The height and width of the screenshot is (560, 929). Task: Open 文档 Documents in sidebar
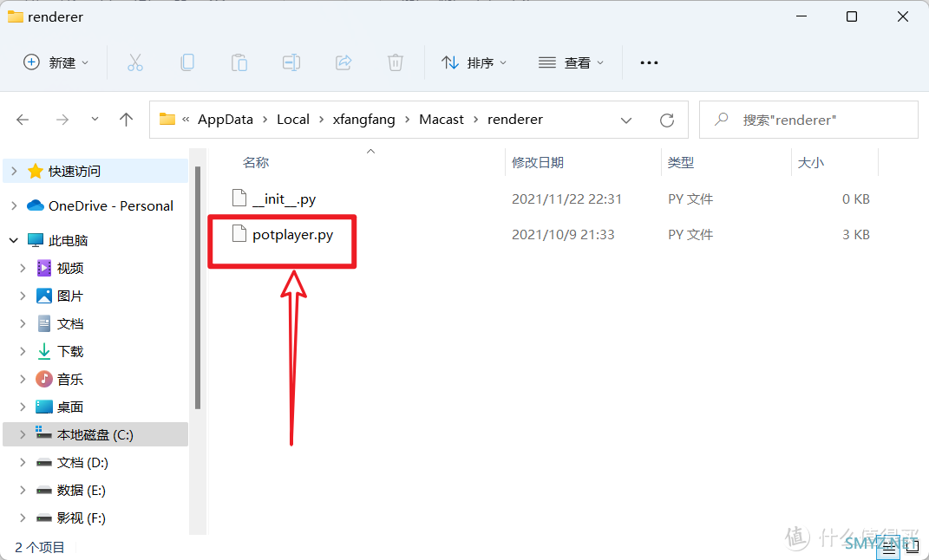[x=70, y=324]
